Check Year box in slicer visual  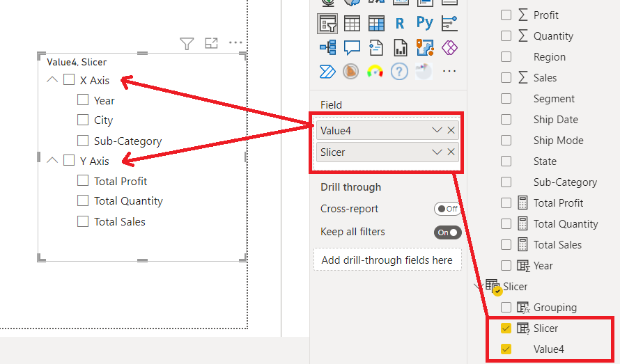click(83, 100)
